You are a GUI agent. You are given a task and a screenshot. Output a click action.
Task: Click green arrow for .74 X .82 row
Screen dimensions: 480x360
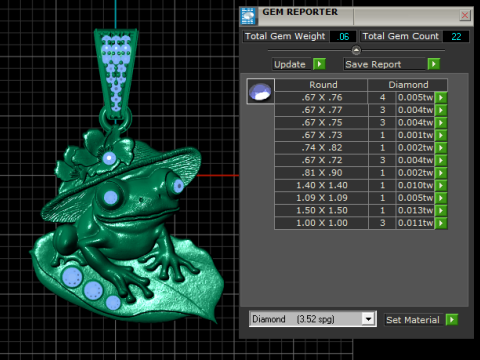pyautogui.click(x=441, y=148)
